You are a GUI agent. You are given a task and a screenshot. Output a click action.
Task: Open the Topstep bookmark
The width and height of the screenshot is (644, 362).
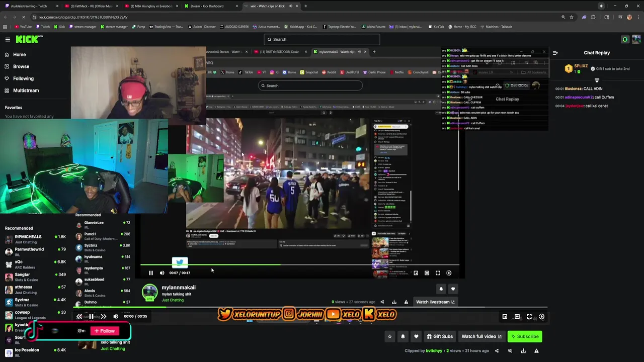tap(340, 27)
